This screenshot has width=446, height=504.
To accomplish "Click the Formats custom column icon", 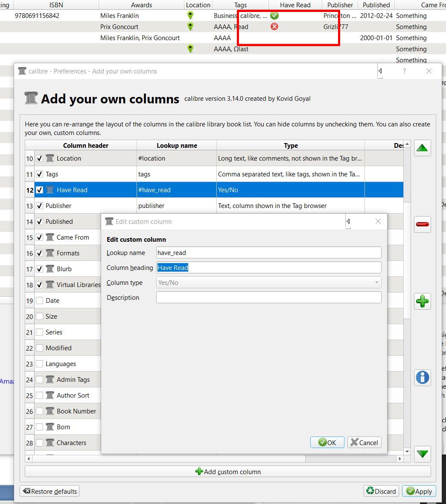I will pos(50,253).
